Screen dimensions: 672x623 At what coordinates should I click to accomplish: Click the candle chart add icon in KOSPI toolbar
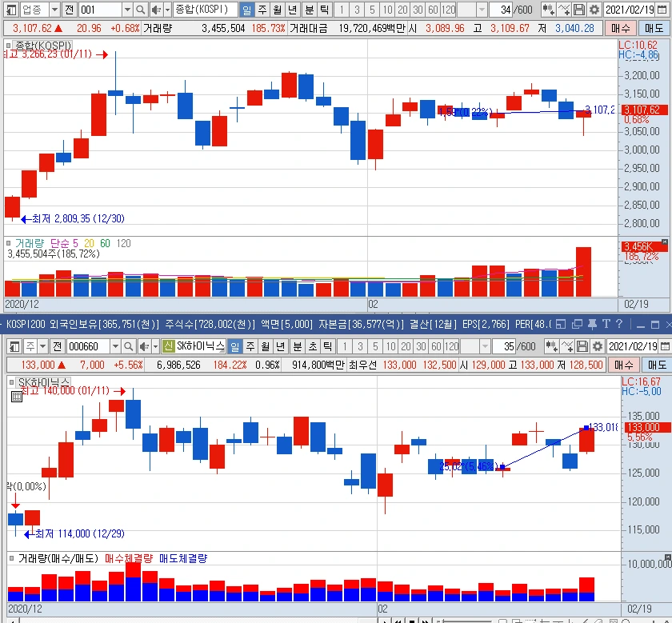coord(548,10)
